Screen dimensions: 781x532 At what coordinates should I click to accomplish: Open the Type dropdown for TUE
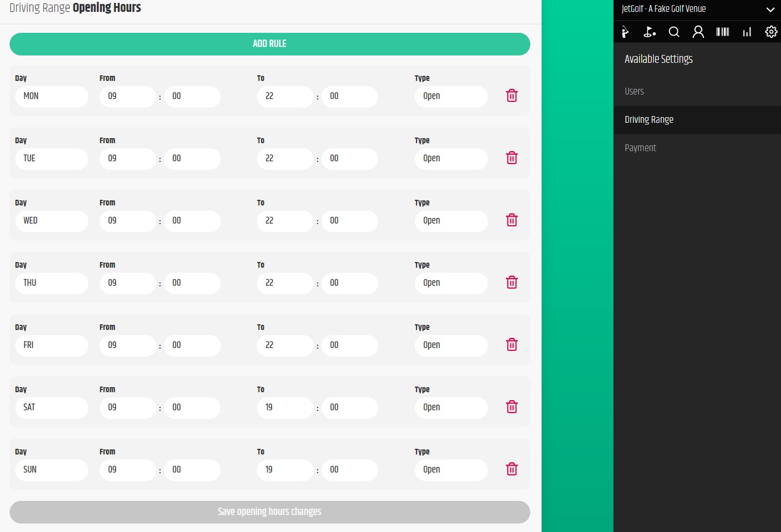coord(451,158)
